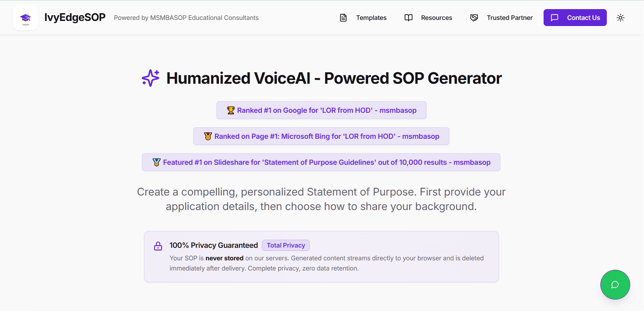
Task: Select the Trusted Partner navigation item
Action: tap(509, 18)
